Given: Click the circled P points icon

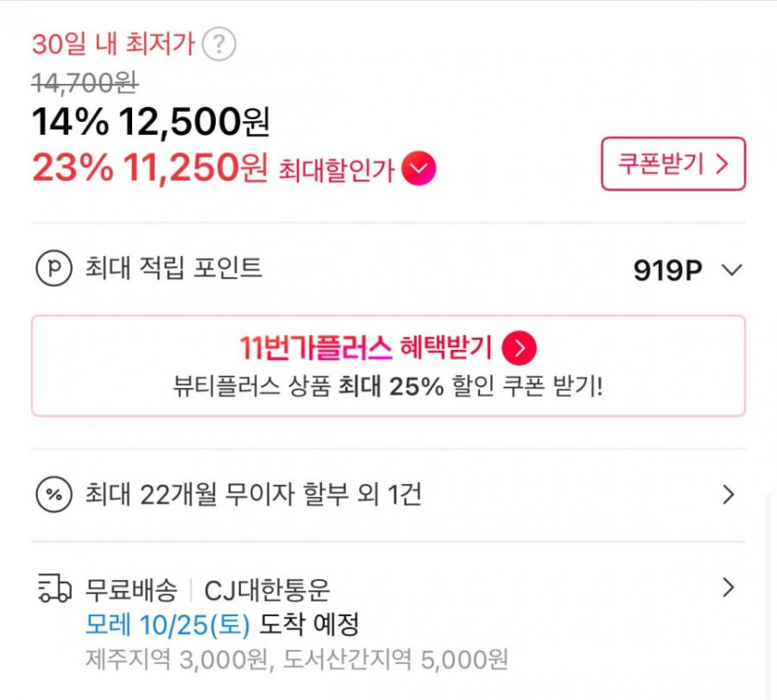Looking at the screenshot, I should pyautogui.click(x=54, y=269).
